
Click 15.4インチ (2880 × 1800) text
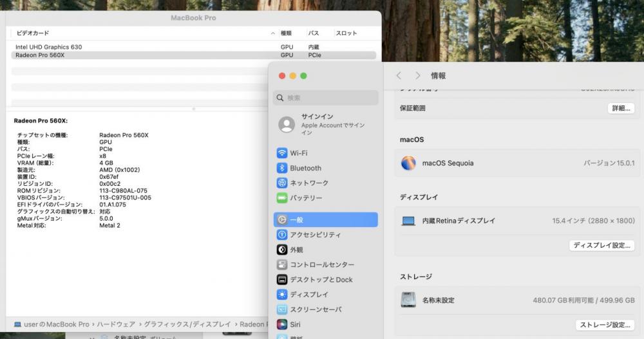click(x=594, y=221)
